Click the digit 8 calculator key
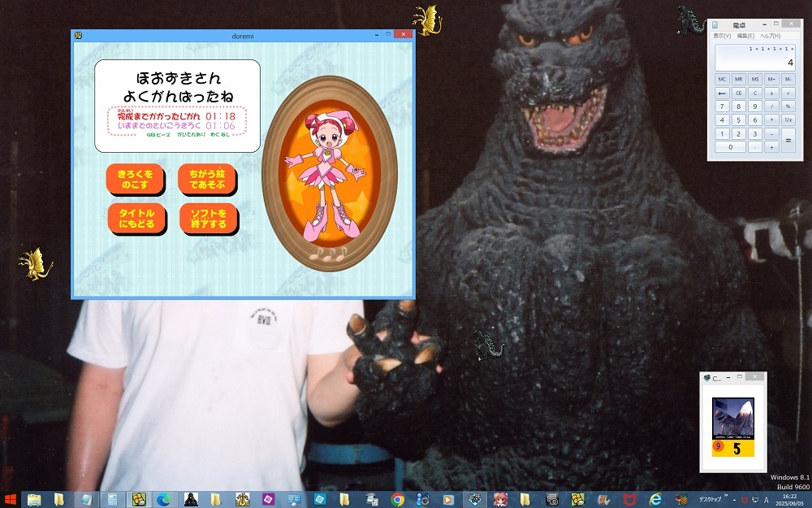Image resolution: width=812 pixels, height=508 pixels. [x=738, y=106]
